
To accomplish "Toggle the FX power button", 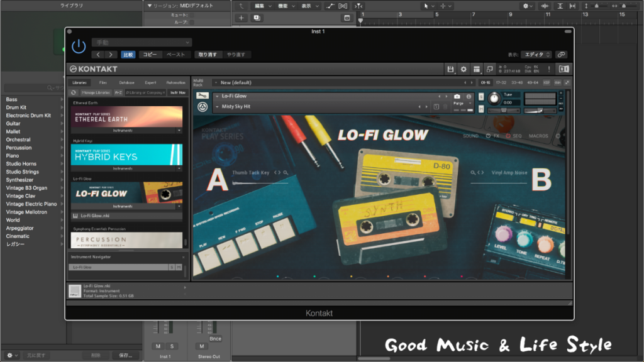I will [488, 136].
